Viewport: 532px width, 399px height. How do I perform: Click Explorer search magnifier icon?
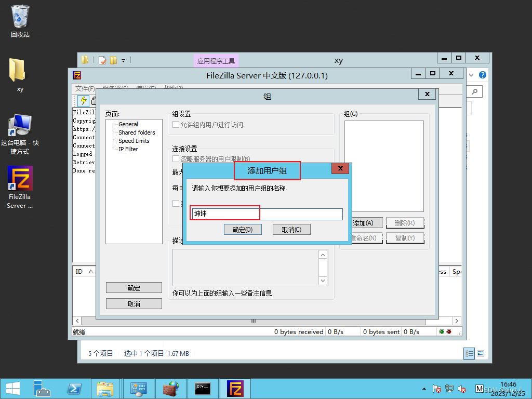point(475,91)
